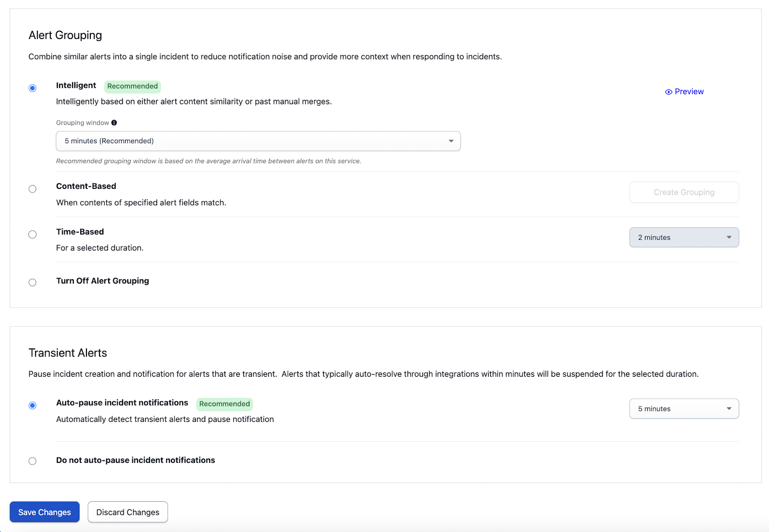This screenshot has height=532, width=769.
Task: Expand the auto-pause 5 minutes dropdown
Action: (x=683, y=409)
